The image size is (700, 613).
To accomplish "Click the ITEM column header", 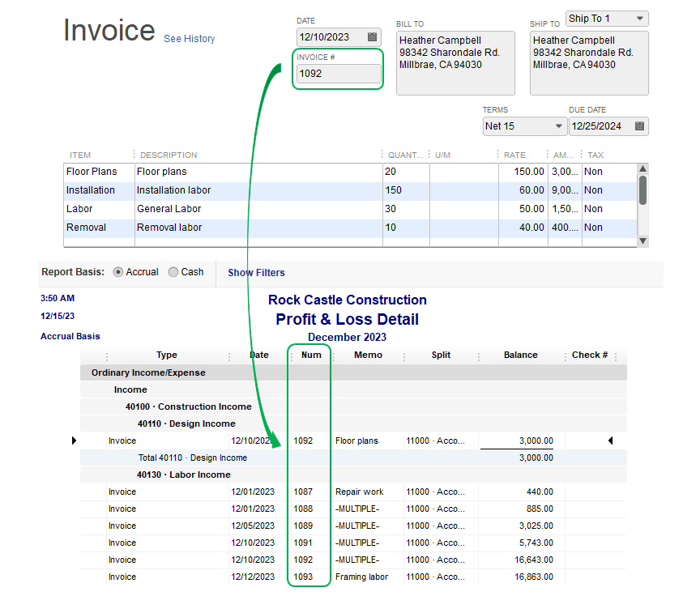I will pyautogui.click(x=80, y=155).
